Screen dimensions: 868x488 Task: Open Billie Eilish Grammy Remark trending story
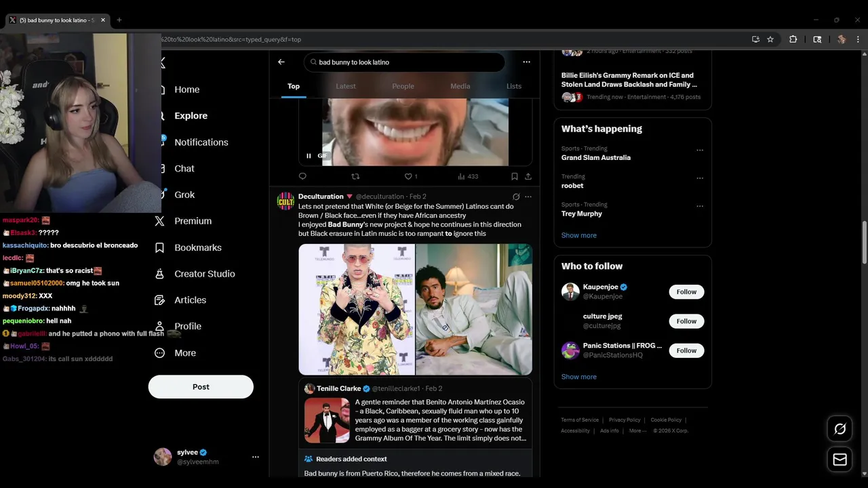pyautogui.click(x=633, y=87)
